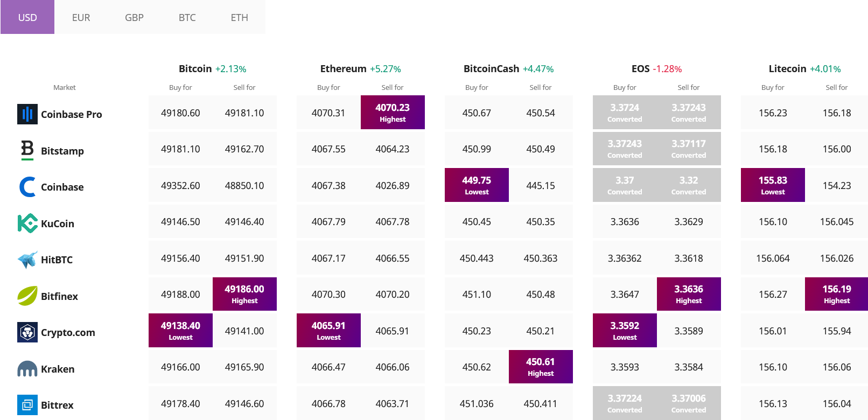Click the Coinbase C logo icon

(27, 187)
